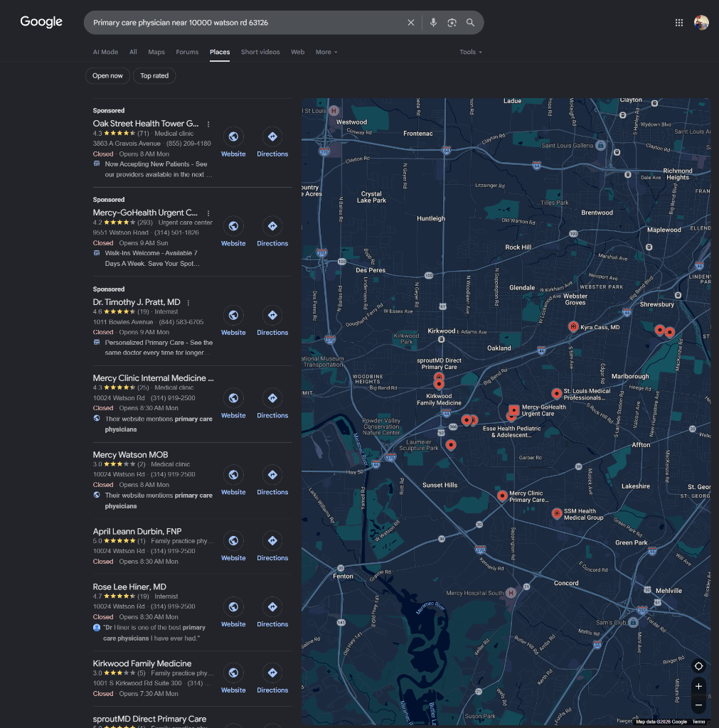Zoom out on the map with minus
Image resolution: width=719 pixels, height=728 pixels.
(698, 705)
